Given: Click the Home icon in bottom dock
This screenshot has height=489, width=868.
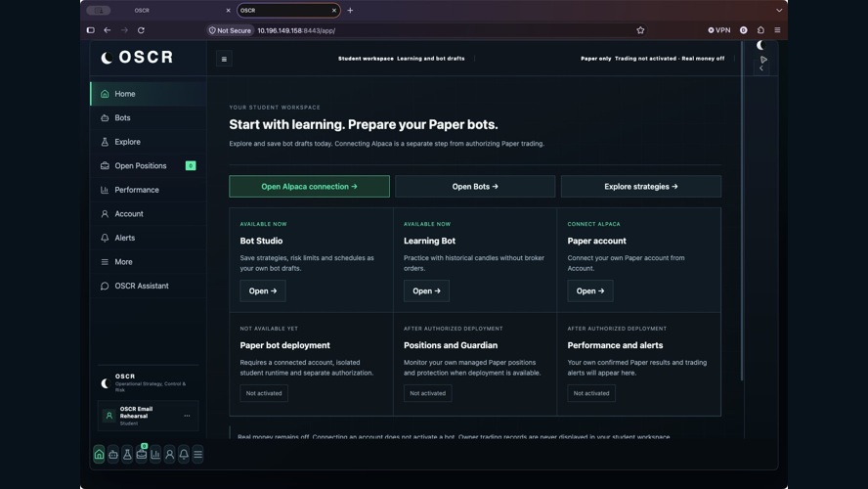Looking at the screenshot, I should coord(99,455).
